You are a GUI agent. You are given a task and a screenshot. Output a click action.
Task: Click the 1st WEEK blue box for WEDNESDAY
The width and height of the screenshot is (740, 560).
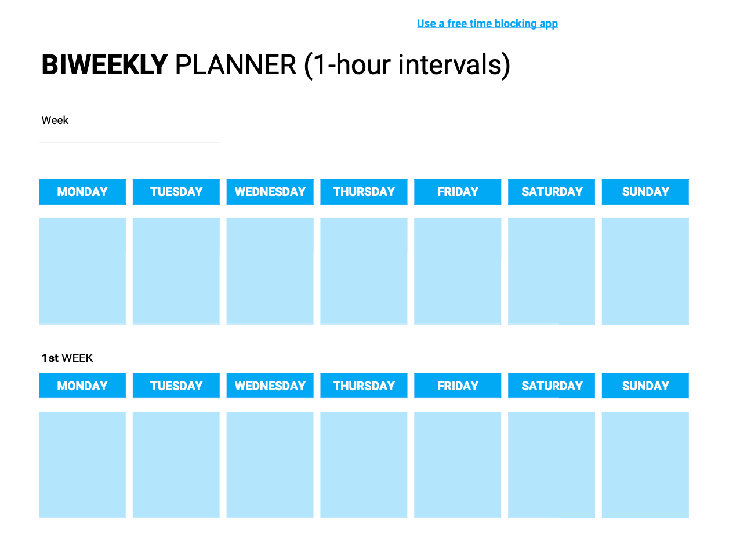click(270, 464)
